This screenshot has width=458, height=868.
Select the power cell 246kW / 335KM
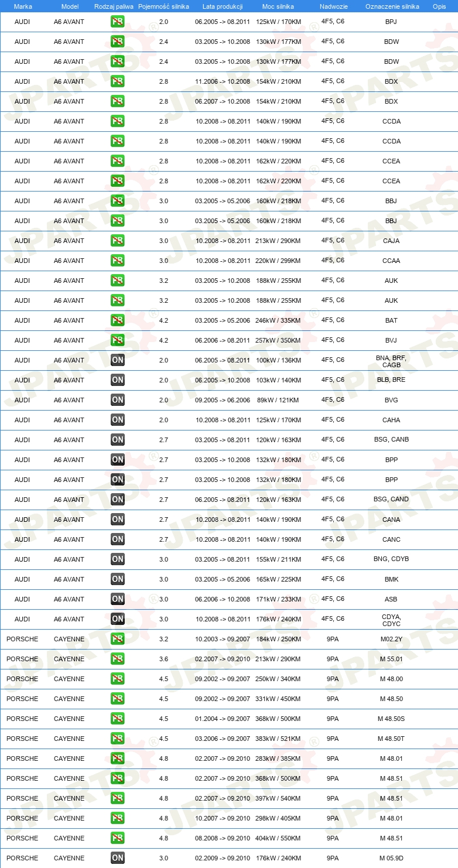[278, 320]
